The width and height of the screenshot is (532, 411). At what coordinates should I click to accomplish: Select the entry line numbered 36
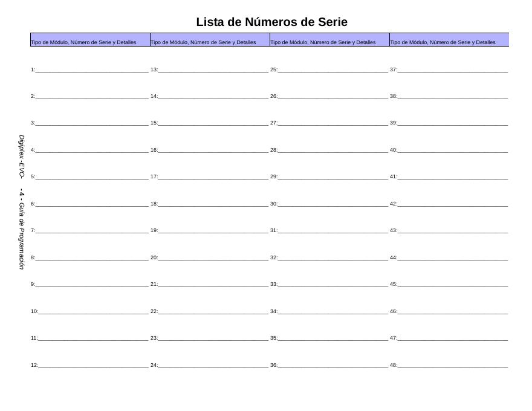(332, 365)
